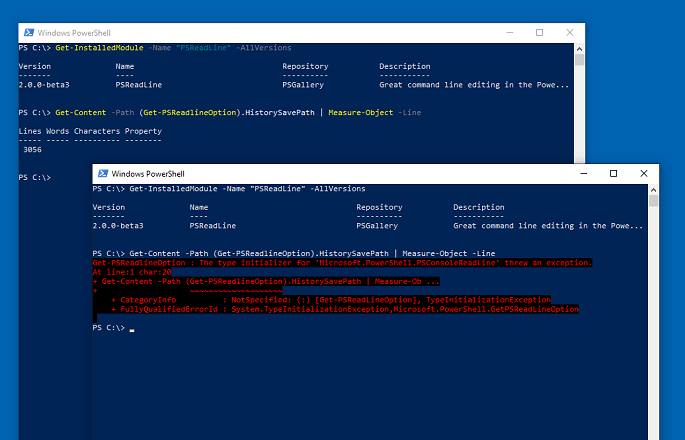
Task: Maximize the front Windows PowerShell window
Action: pos(613,173)
